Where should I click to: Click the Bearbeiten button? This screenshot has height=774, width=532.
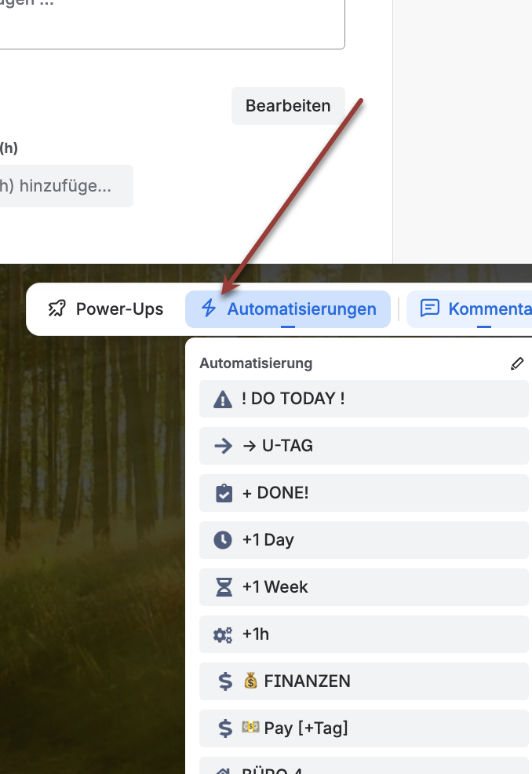tap(288, 106)
